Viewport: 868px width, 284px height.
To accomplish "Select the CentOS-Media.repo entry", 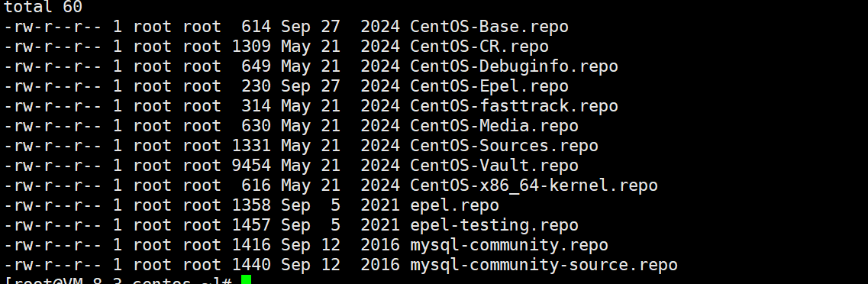I will [x=495, y=126].
